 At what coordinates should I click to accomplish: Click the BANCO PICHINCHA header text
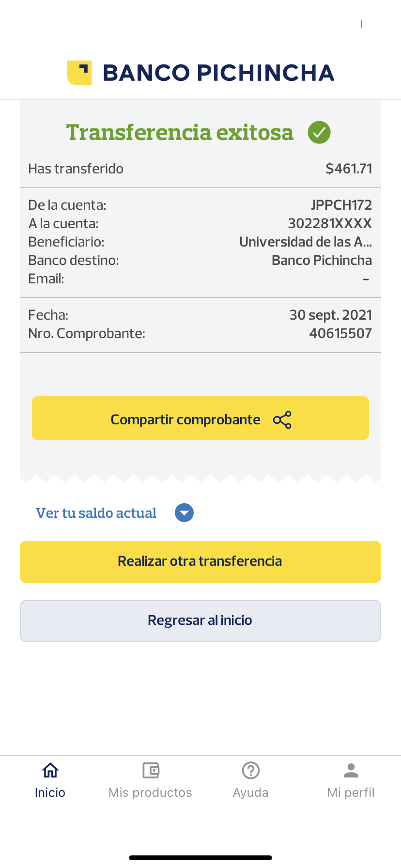(x=218, y=73)
